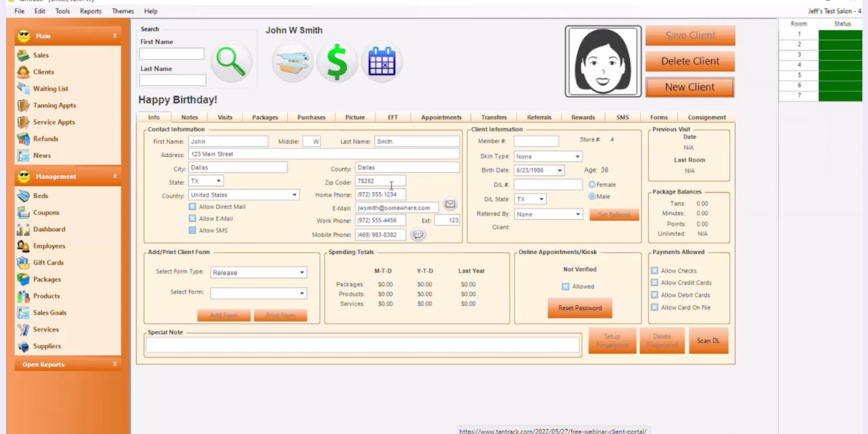Click the Special Note text field

[x=363, y=345]
